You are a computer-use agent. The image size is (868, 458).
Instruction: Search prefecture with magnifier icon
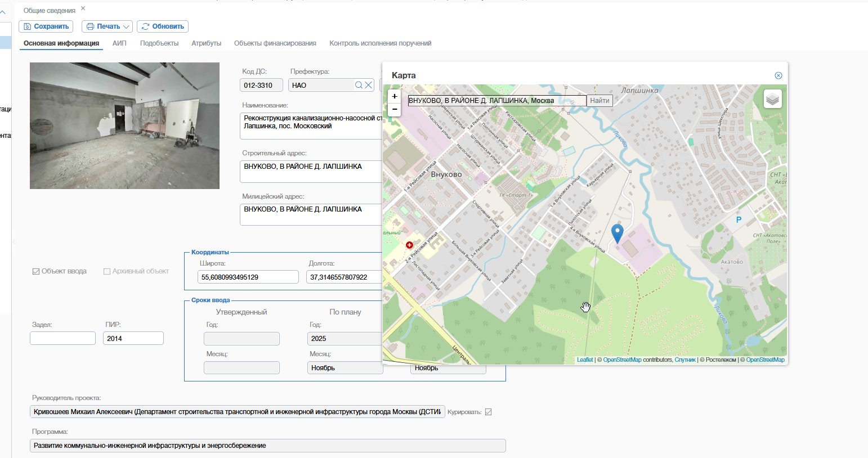[x=359, y=85]
